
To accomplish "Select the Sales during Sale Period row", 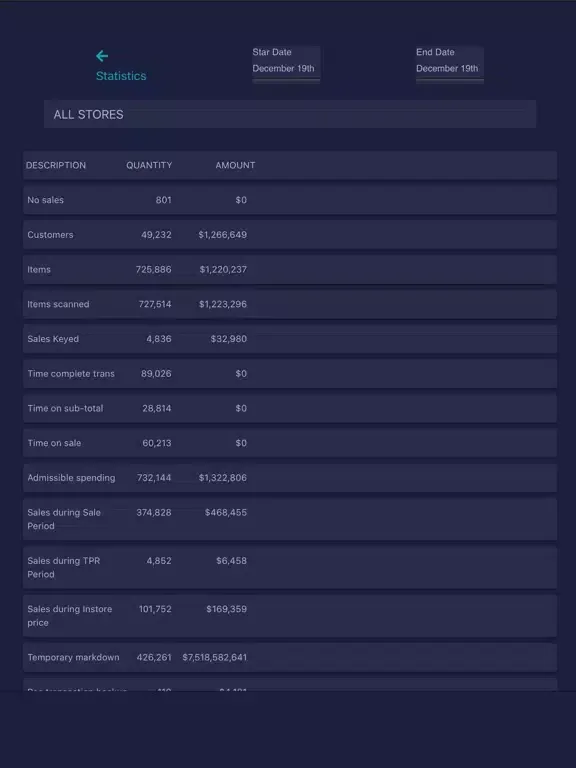I will (x=290, y=519).
